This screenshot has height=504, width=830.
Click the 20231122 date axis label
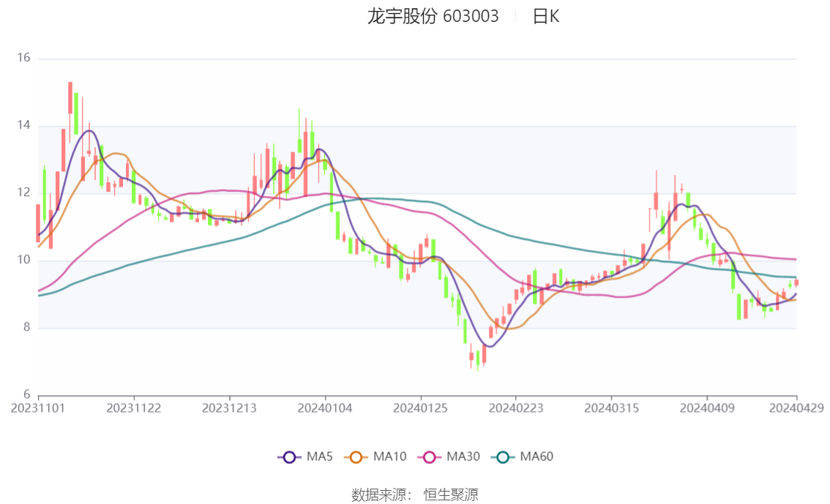134,408
